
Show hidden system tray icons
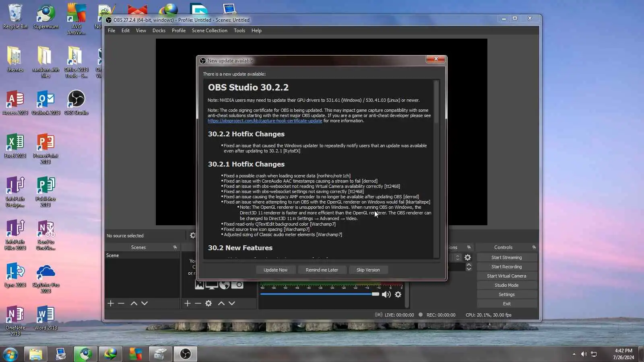click(574, 354)
